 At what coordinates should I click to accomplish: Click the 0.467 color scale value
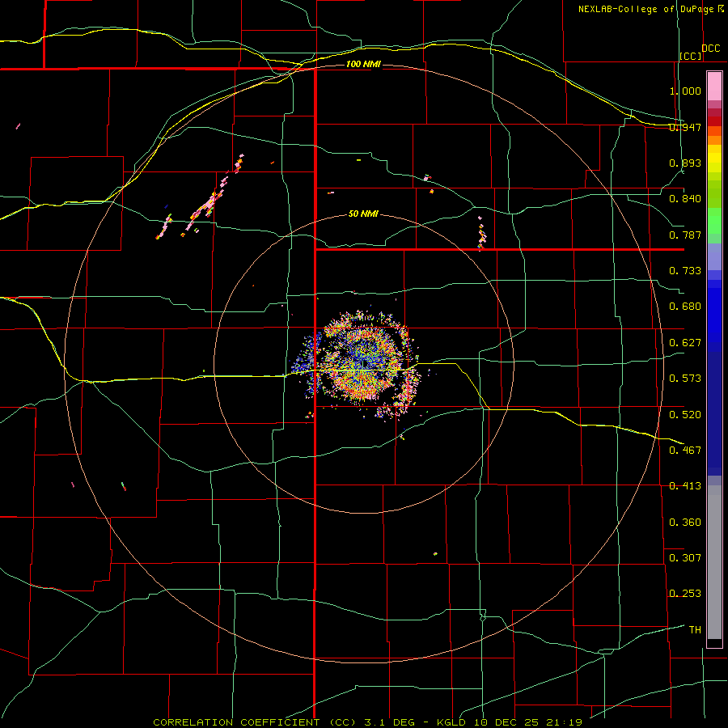click(685, 451)
